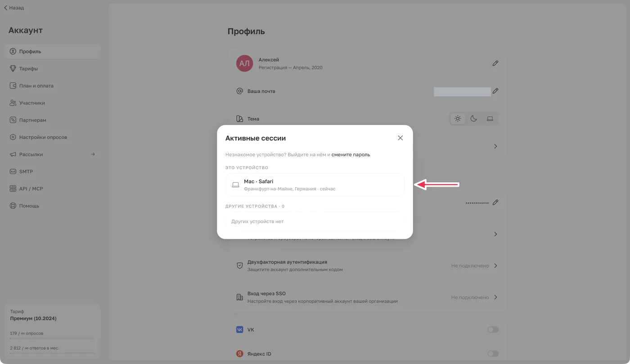This screenshot has width=630, height=364.
Task: Select the Mac · Safari session row
Action: point(315,185)
